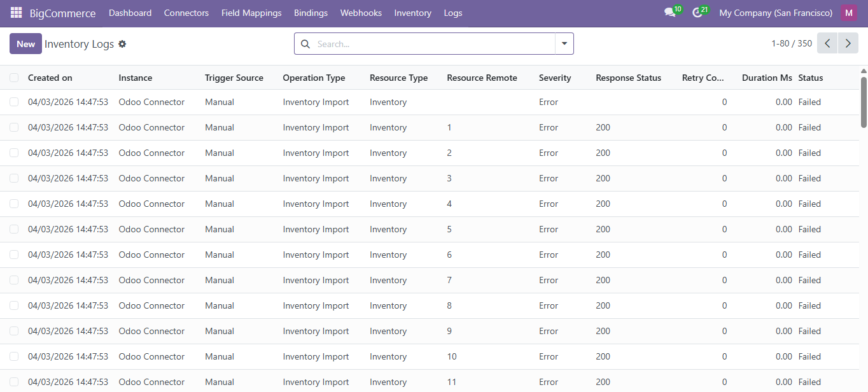Create a record with the New button
868x392 pixels.
25,43
